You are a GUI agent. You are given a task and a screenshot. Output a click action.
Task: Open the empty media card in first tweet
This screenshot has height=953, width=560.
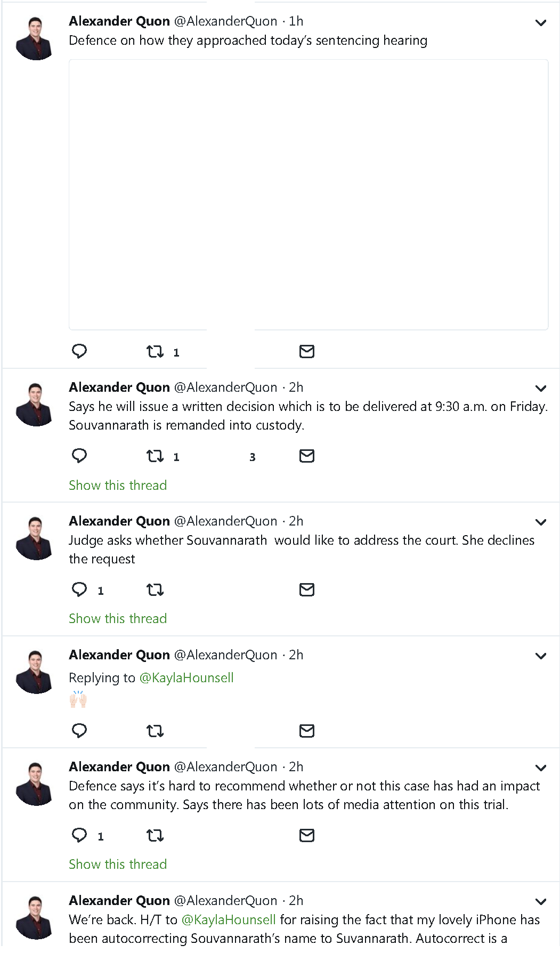(309, 195)
